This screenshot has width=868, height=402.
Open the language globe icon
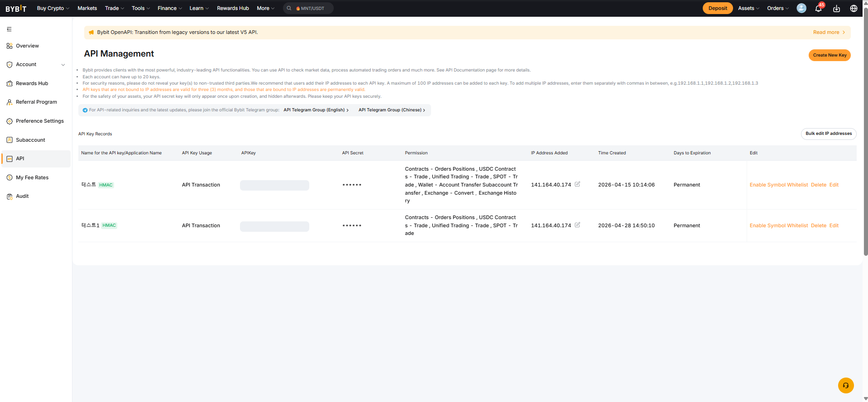(x=854, y=9)
